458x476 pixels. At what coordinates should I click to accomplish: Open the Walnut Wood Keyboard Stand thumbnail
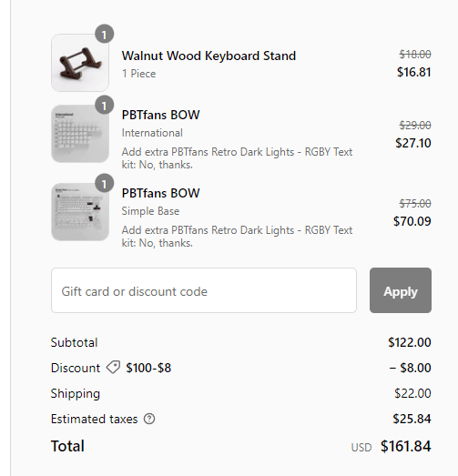point(80,63)
